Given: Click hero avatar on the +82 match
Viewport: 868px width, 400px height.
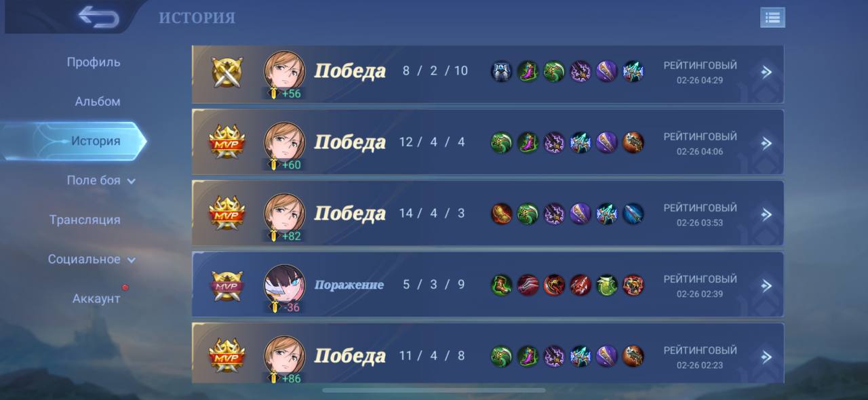Looking at the screenshot, I should (x=284, y=212).
